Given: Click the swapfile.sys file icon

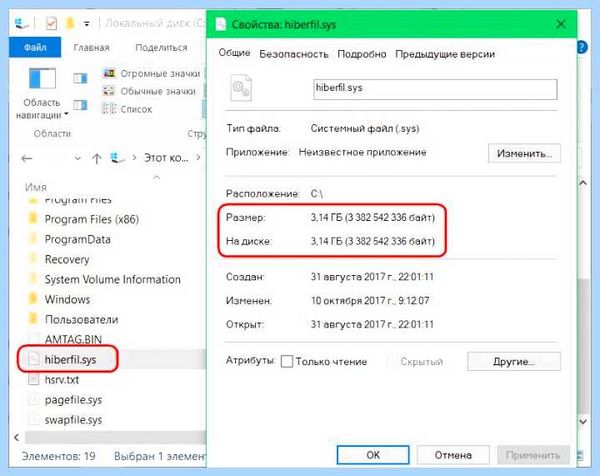Looking at the screenshot, I should (x=34, y=419).
